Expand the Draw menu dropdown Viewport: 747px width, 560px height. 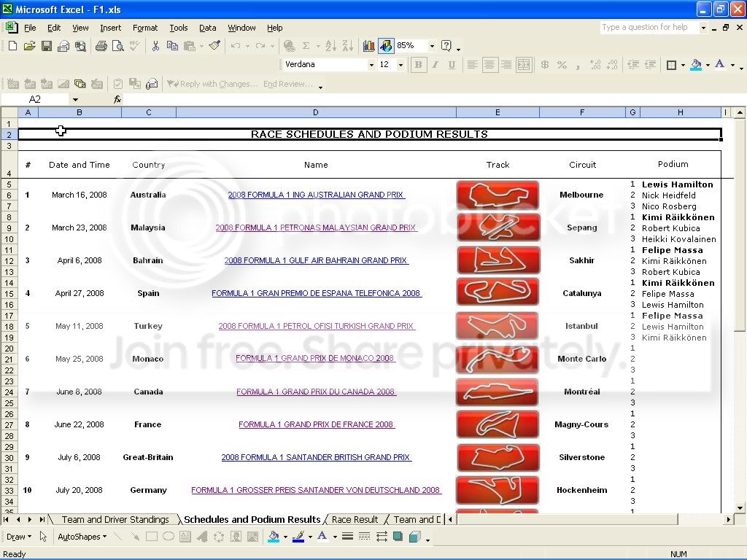pyautogui.click(x=18, y=537)
